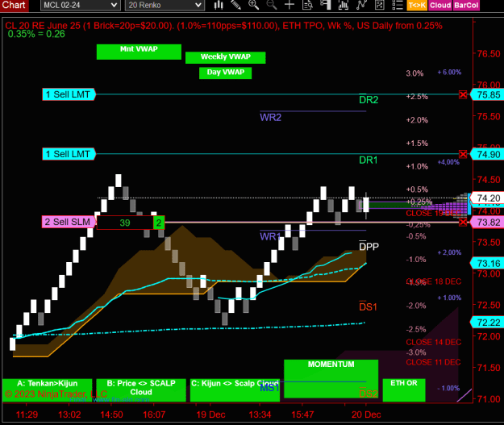Screen dimensions: 504x425
Task: Click the zoom in magnifier icon
Action: [x=253, y=5]
